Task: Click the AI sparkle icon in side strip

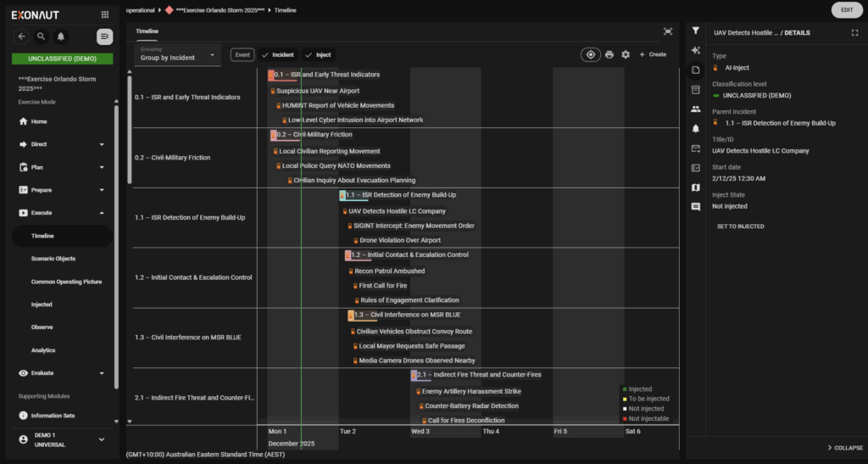Action: coord(695,50)
